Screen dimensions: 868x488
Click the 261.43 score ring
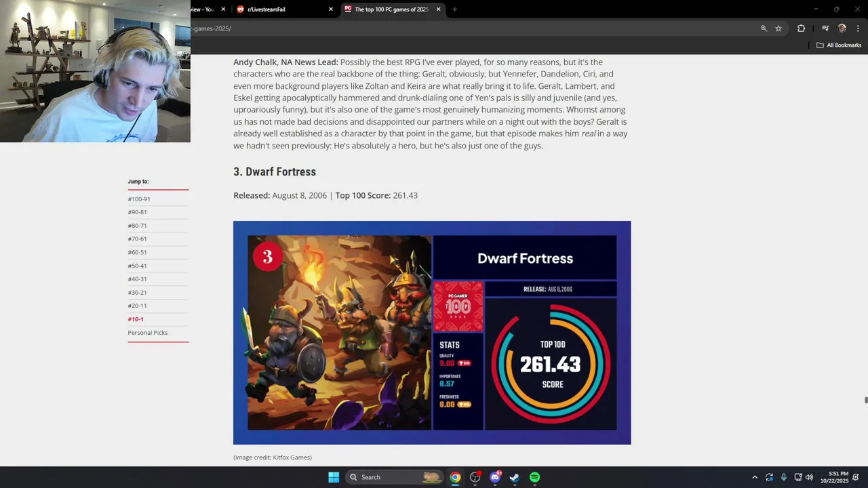(x=551, y=364)
